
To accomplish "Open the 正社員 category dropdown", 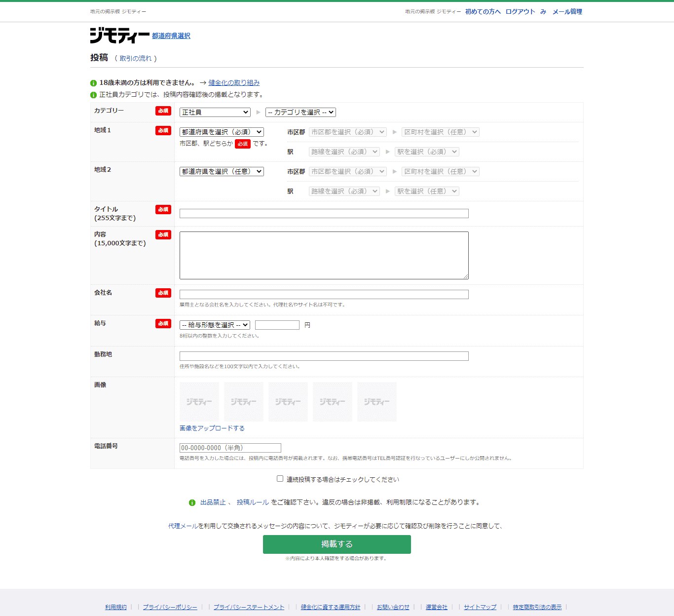I will [215, 113].
